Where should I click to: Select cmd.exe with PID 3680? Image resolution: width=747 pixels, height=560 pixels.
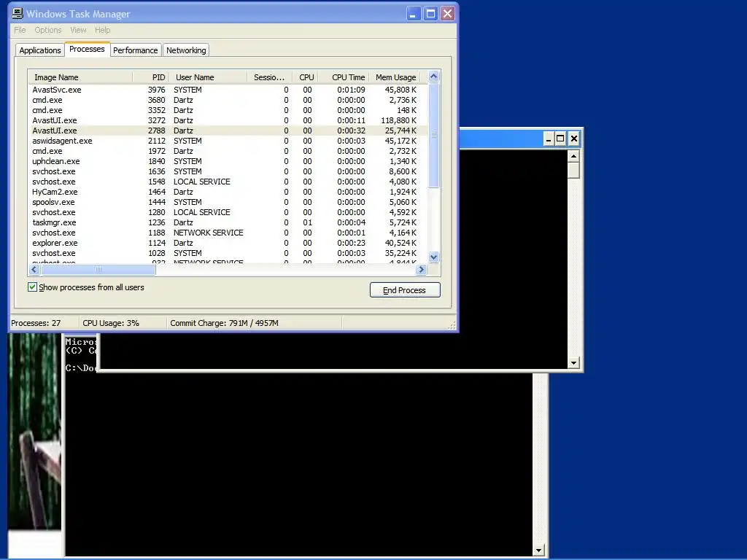point(228,100)
